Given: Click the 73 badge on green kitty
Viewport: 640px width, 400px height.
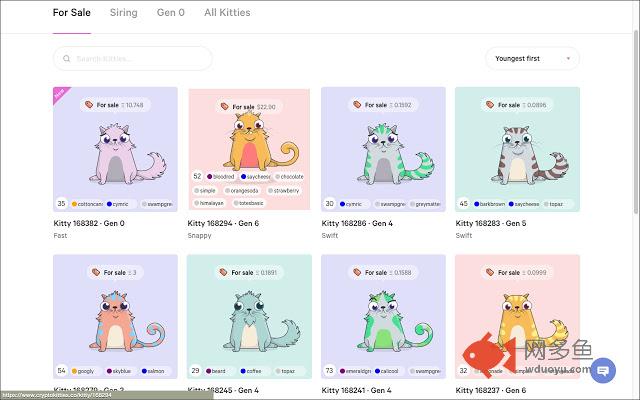Looking at the screenshot, I should (329, 371).
